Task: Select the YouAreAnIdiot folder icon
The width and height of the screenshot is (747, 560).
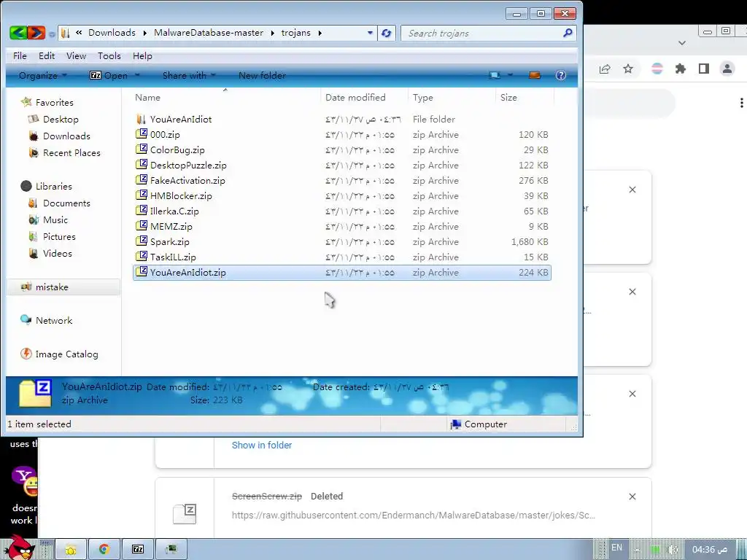Action: pos(141,119)
